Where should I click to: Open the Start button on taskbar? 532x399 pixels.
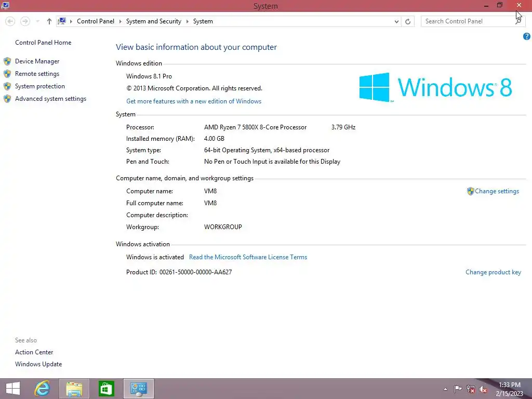point(13,389)
